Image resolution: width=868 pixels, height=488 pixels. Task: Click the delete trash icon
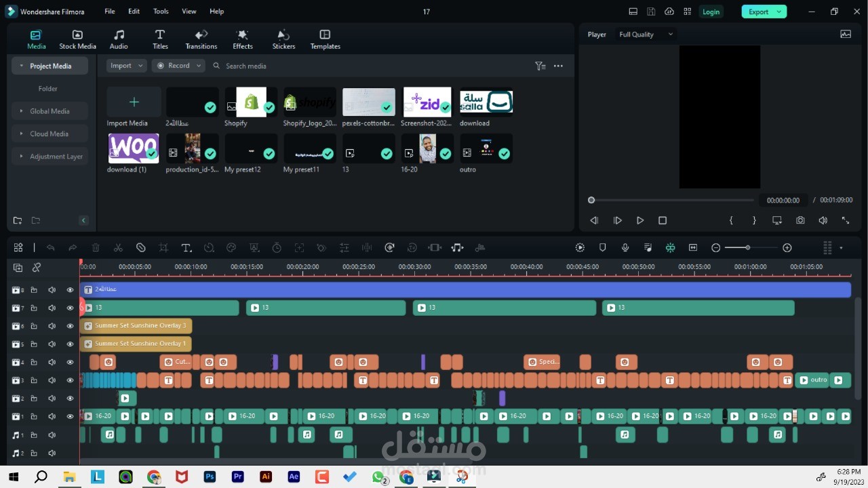click(x=96, y=248)
